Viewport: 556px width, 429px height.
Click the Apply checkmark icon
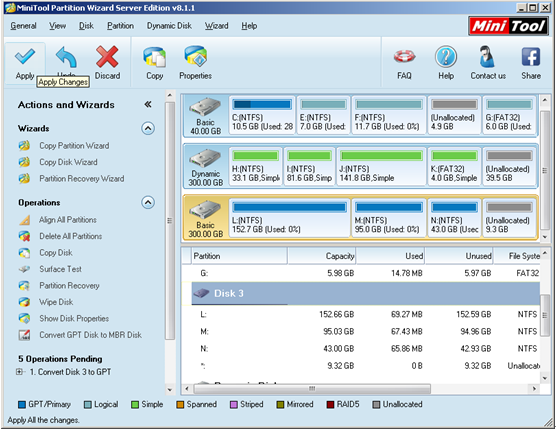tap(25, 57)
